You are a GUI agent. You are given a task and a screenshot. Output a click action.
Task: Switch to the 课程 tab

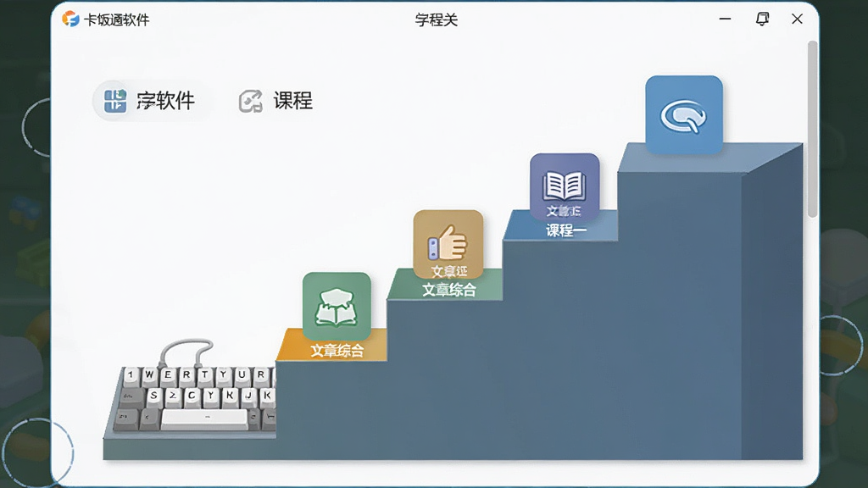(x=275, y=101)
